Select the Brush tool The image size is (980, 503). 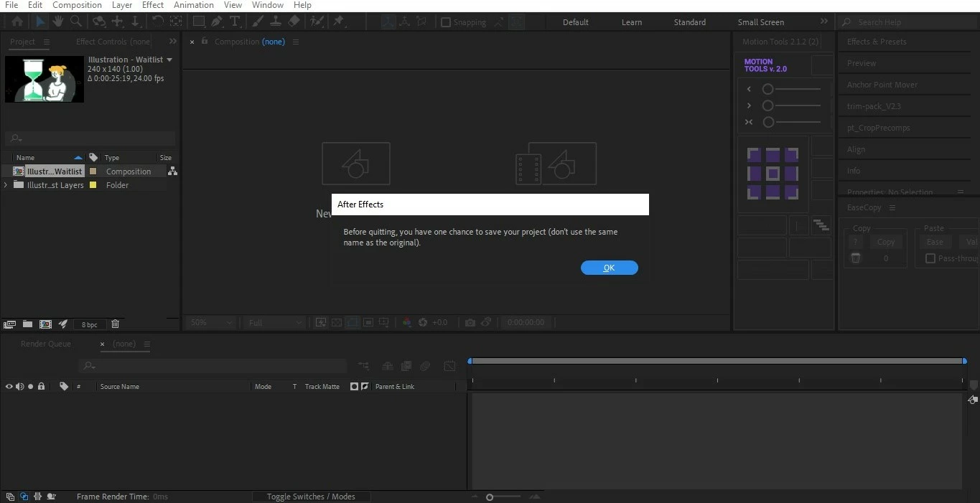(x=258, y=22)
